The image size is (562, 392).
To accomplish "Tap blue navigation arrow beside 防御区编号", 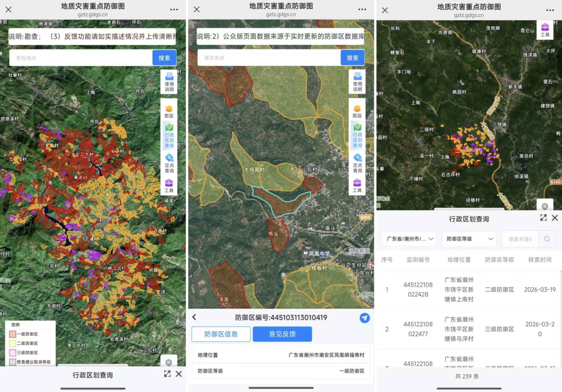I will click(364, 318).
